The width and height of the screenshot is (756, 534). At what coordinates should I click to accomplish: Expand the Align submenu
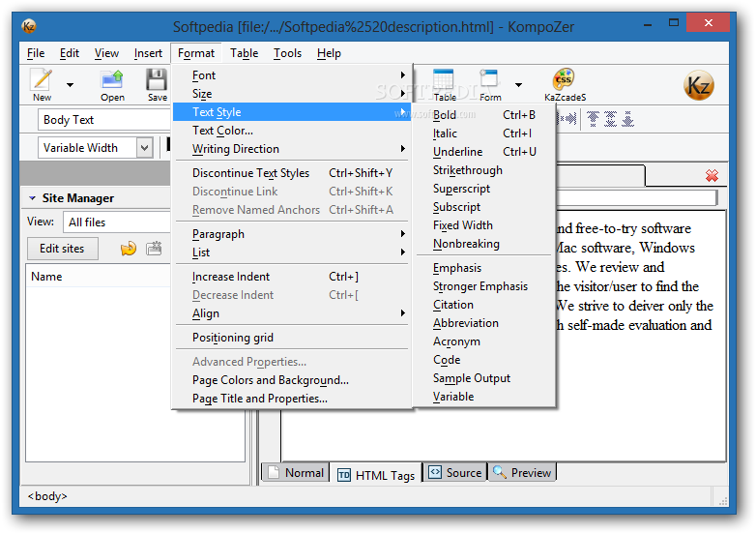tap(292, 313)
